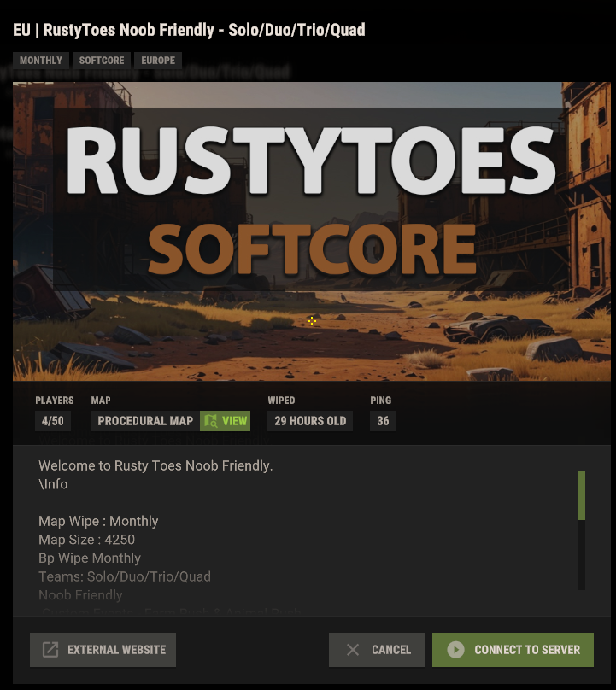Click the WIPED heading label
Screen dimensions: 616x690
(x=281, y=401)
